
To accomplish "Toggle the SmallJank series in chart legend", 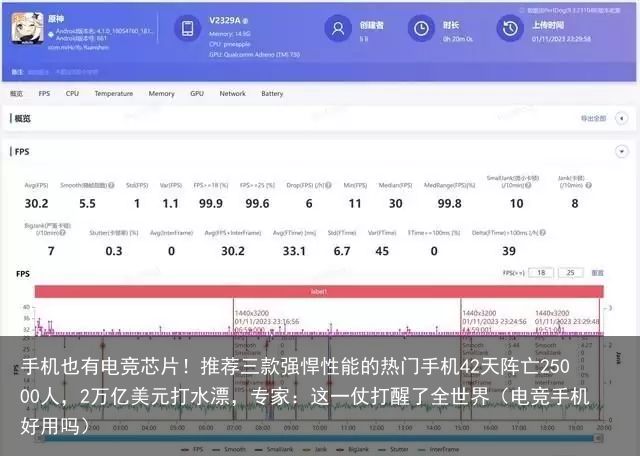I will point(273,449).
